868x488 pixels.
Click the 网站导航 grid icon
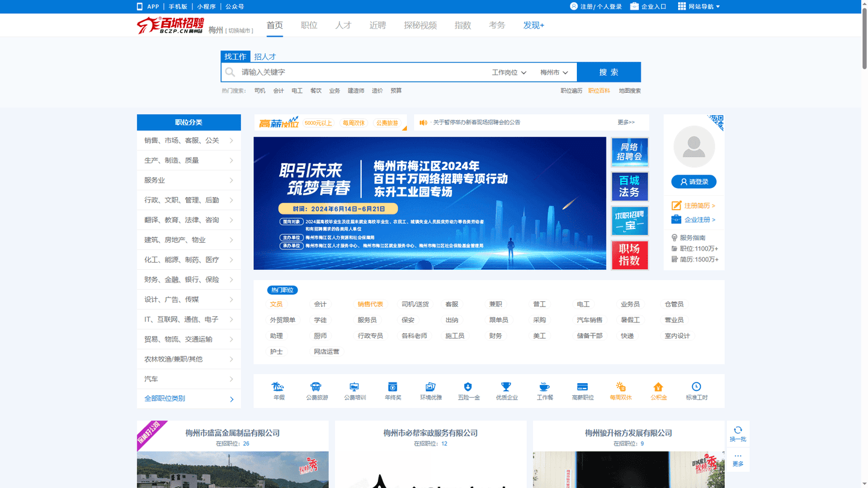point(682,7)
